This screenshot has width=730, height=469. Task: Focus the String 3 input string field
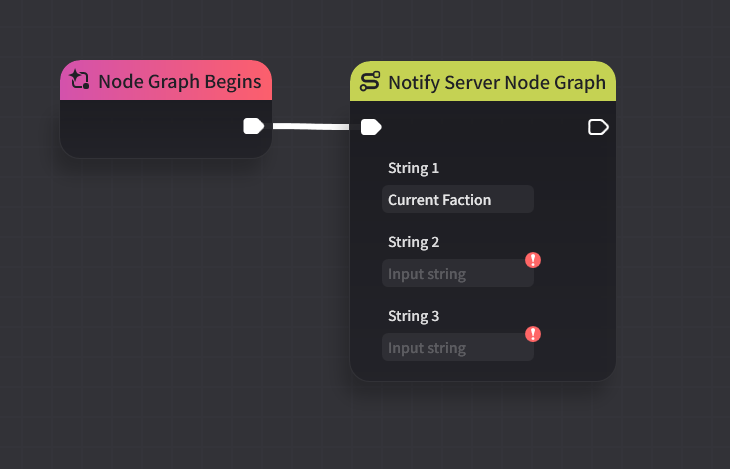click(458, 347)
